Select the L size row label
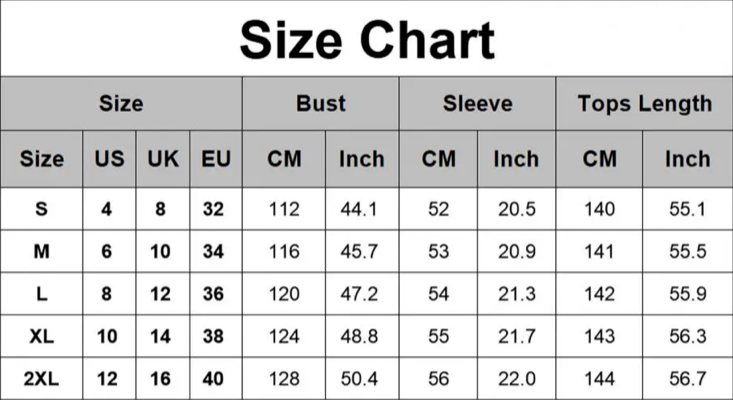 click(x=42, y=294)
